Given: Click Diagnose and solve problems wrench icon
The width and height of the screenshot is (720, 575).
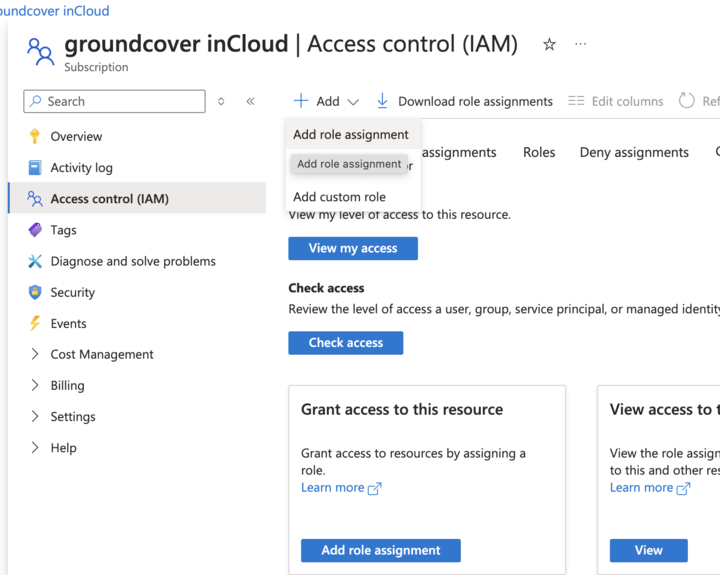Looking at the screenshot, I should (x=35, y=261).
